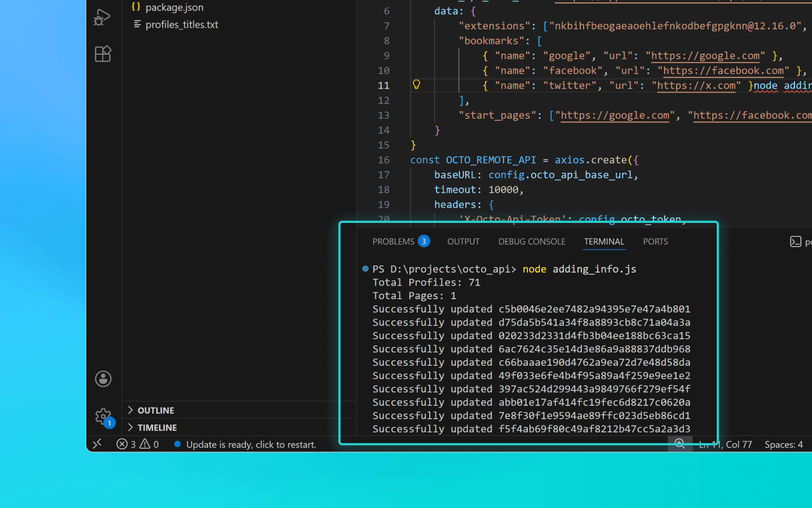Click the Spaces: 4 indentation setting

[x=783, y=444]
